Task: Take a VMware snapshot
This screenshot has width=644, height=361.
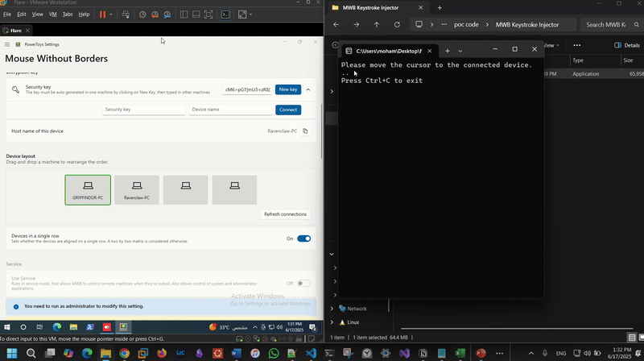Action: [142, 15]
